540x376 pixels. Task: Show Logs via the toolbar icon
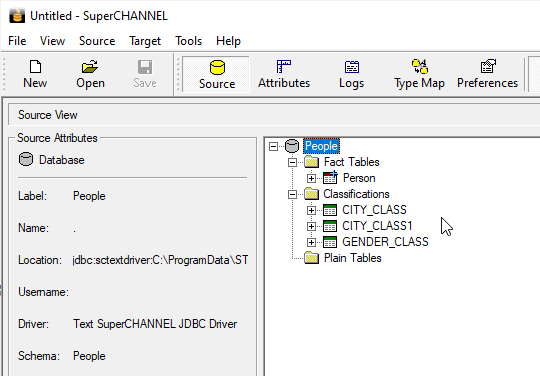tap(352, 67)
